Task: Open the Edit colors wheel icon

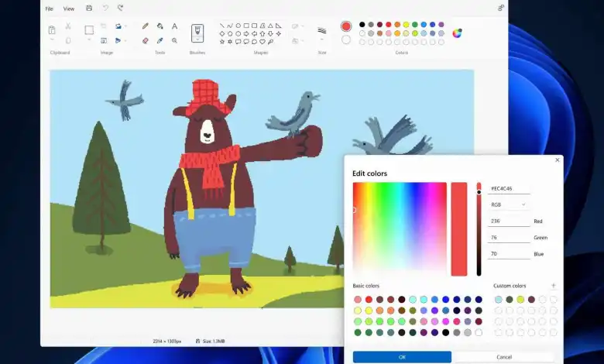Action: click(457, 33)
